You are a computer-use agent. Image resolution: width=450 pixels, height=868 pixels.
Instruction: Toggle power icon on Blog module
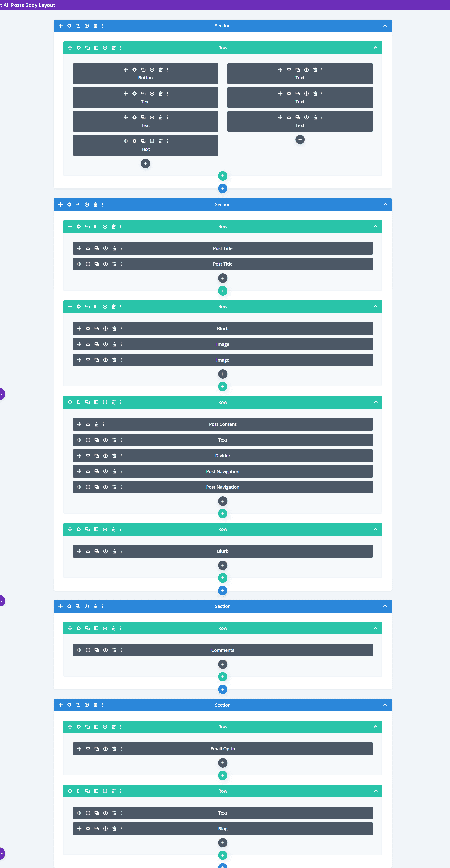click(106, 828)
